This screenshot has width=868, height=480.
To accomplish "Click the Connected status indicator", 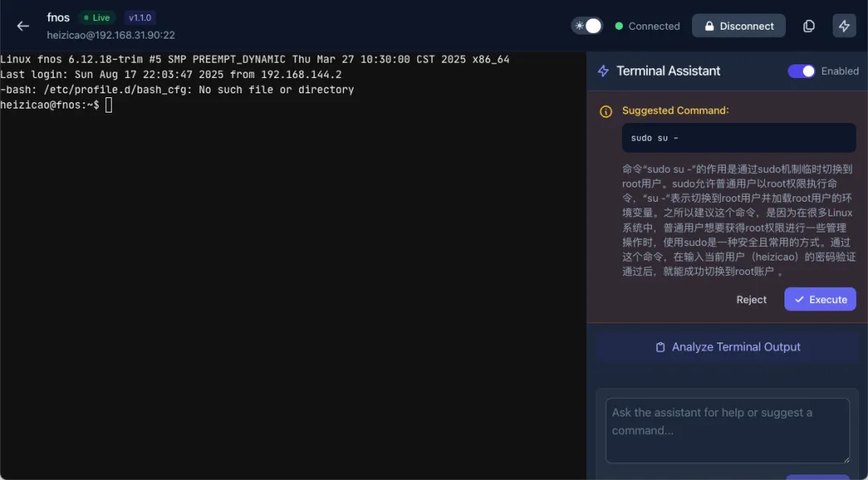I will (648, 26).
